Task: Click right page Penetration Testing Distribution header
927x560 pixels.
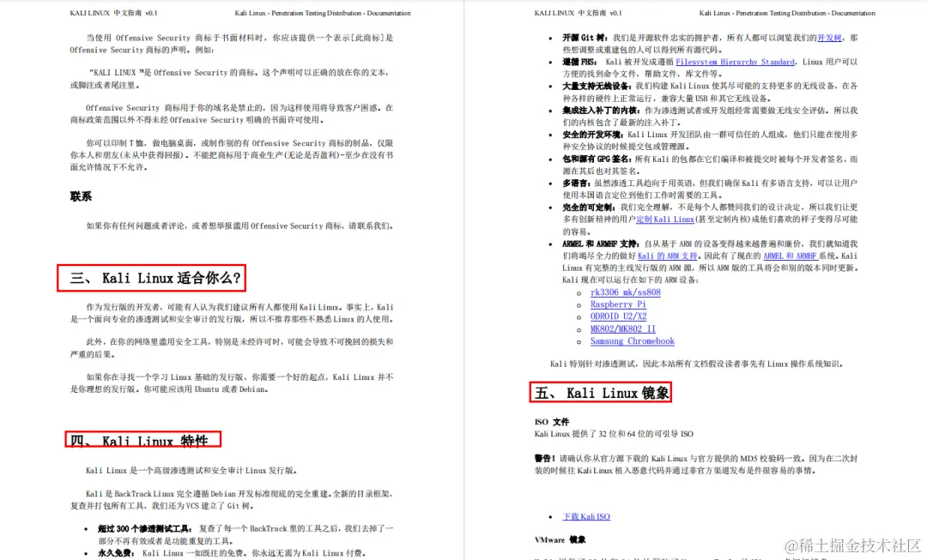Action: tap(787, 13)
